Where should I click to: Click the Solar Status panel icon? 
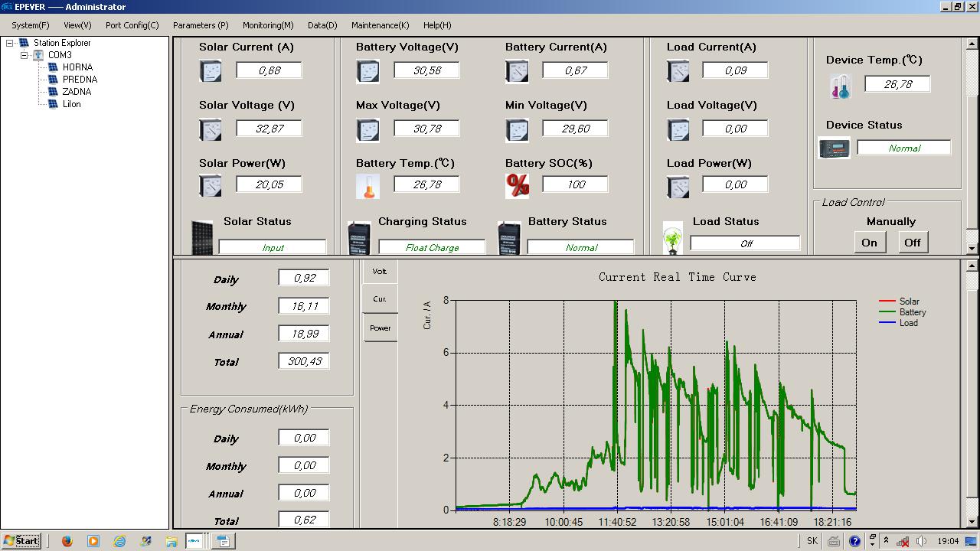[202, 238]
